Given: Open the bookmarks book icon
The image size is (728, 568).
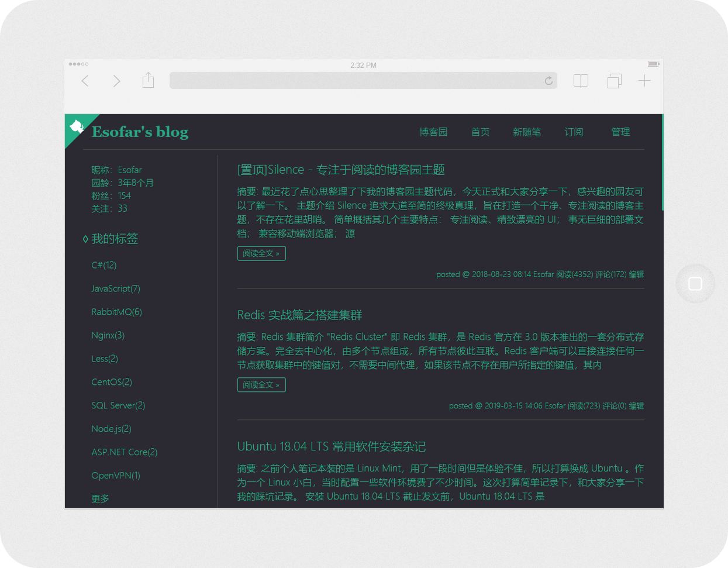Looking at the screenshot, I should pos(581,81).
